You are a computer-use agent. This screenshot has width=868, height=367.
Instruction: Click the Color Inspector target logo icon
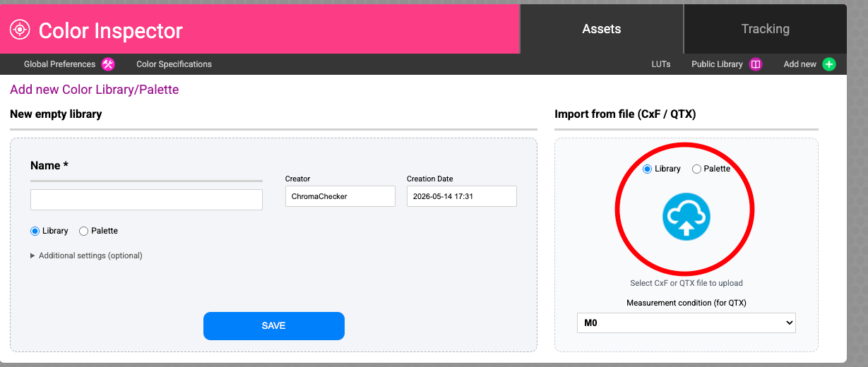(x=20, y=30)
